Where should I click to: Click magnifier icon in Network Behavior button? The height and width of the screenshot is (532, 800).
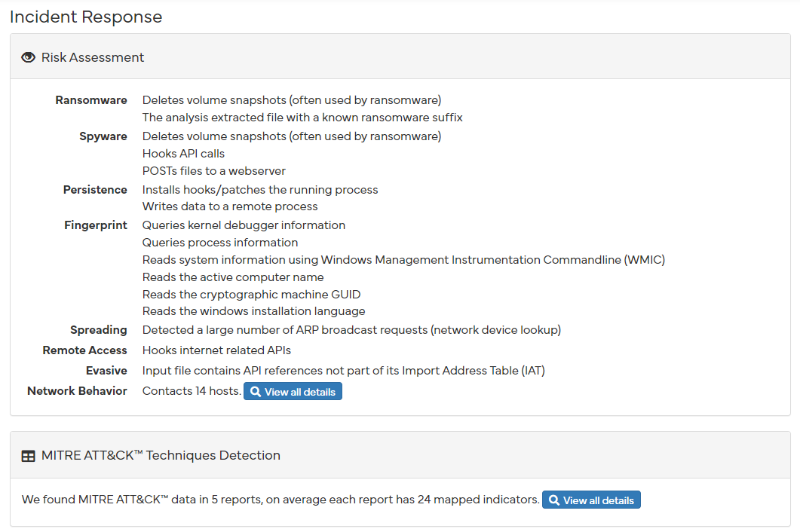tap(256, 392)
